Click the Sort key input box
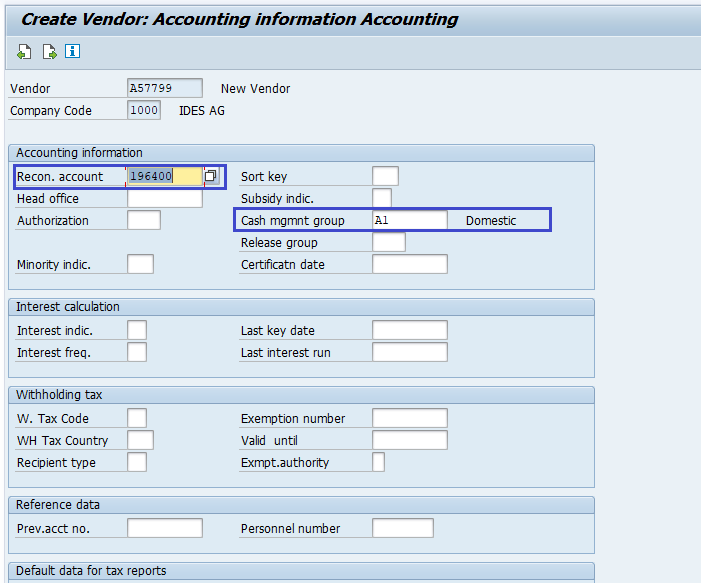 [385, 176]
